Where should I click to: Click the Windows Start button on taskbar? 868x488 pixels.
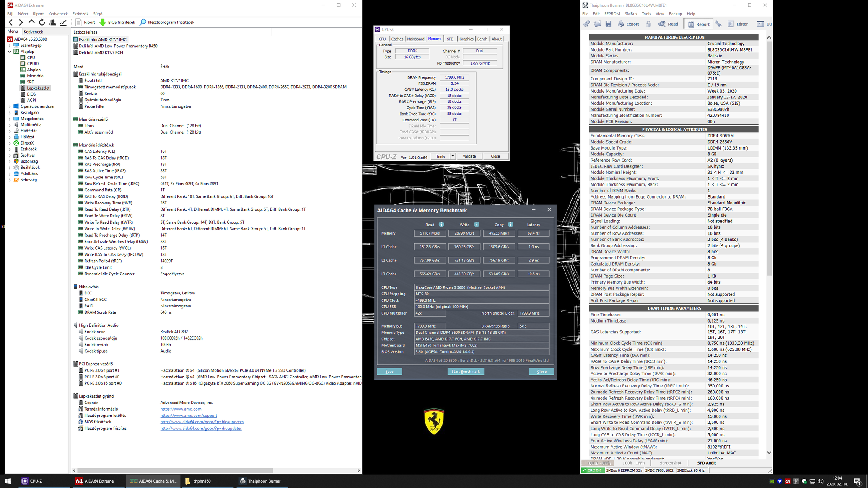(x=8, y=481)
